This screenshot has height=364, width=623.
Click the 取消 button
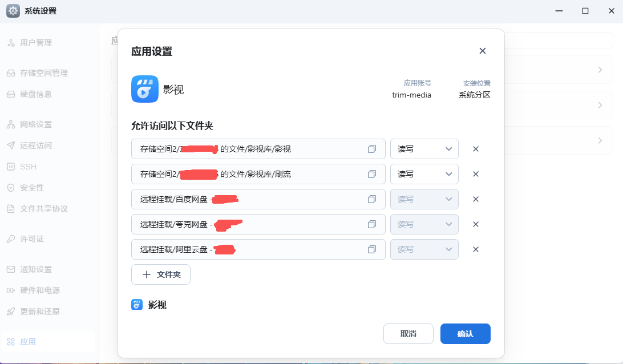pos(408,334)
